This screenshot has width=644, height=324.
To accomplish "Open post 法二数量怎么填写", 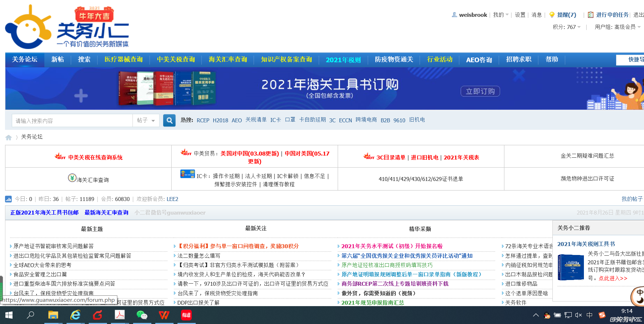I will [x=199, y=256].
